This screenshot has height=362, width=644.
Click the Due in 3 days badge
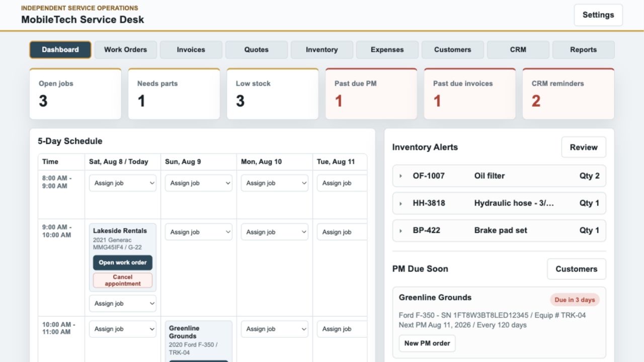(575, 300)
